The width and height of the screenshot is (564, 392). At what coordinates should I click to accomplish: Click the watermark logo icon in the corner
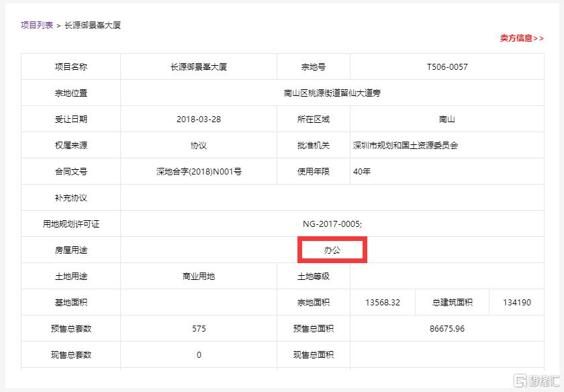pyautogui.click(x=522, y=380)
